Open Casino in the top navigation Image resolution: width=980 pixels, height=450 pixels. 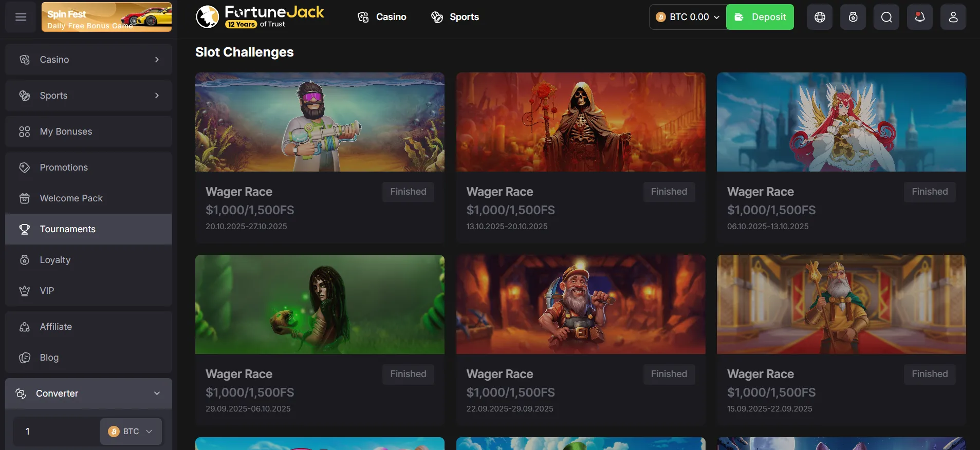[382, 17]
